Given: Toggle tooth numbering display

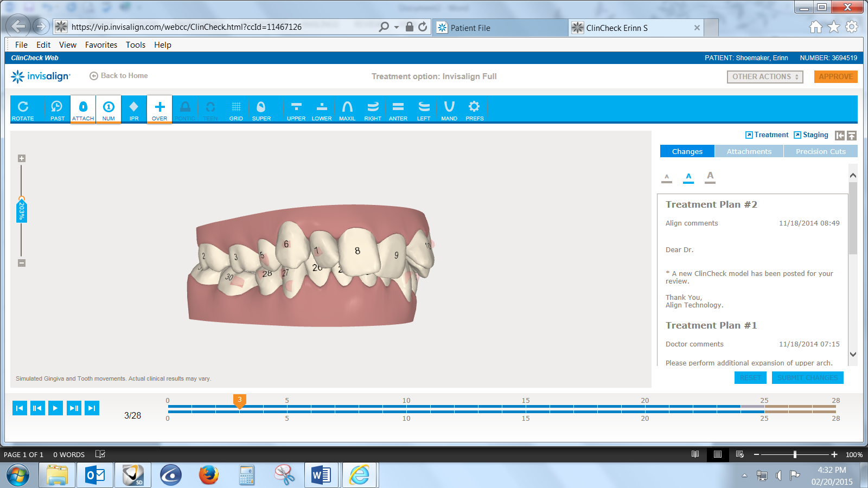Looking at the screenshot, I should click(x=108, y=109).
